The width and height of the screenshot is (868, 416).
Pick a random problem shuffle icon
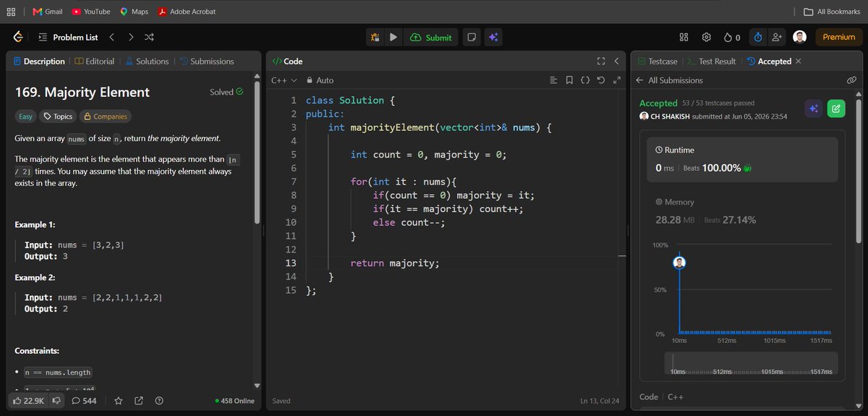pos(149,37)
